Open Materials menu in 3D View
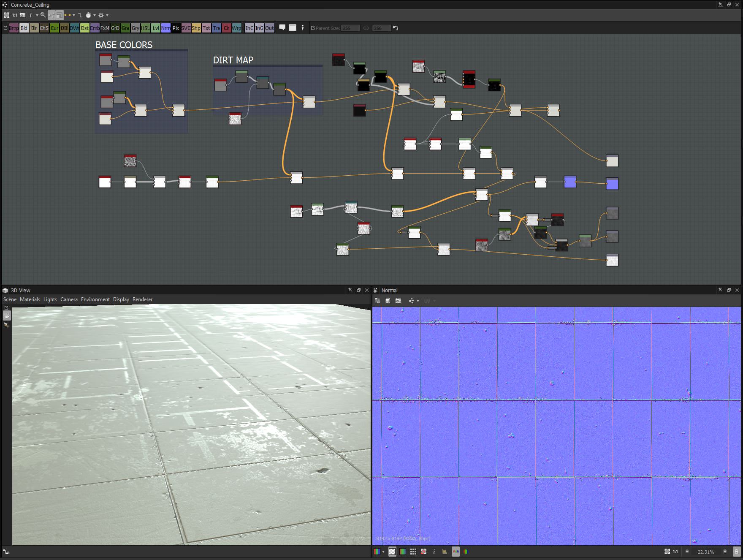 30,299
